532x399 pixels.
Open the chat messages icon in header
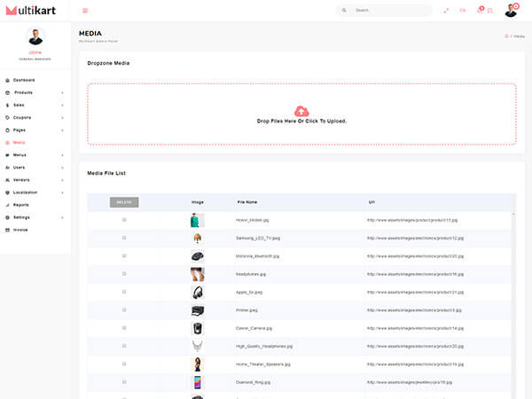(490, 11)
